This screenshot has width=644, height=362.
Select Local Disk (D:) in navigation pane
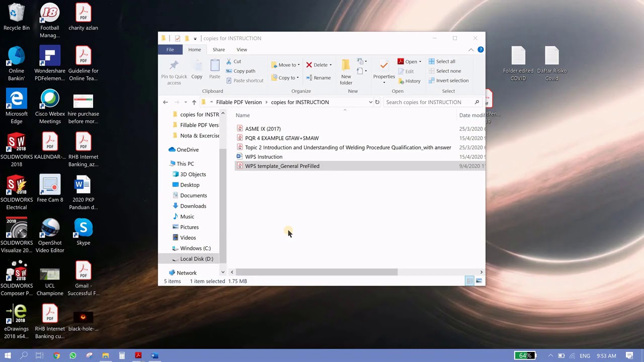tap(196, 259)
